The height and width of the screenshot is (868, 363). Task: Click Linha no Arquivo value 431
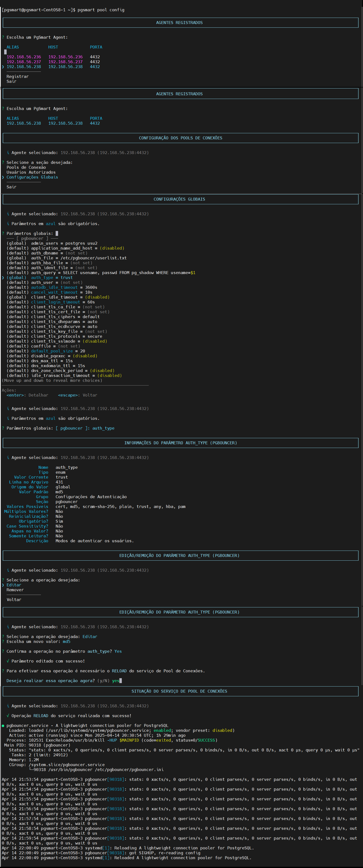[x=59, y=482]
